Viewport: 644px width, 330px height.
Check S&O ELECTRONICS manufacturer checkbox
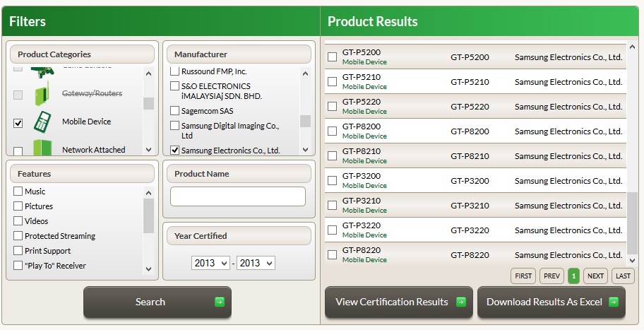click(x=174, y=86)
